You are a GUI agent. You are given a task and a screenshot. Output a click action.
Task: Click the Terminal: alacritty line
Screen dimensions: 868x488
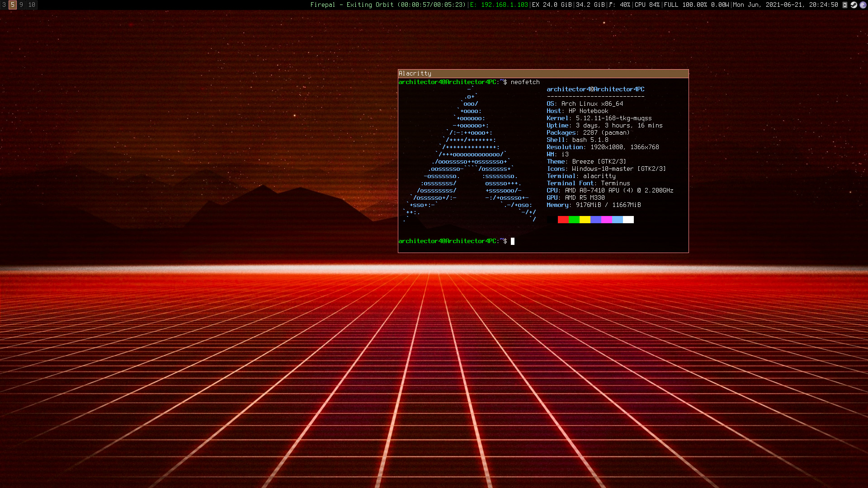tap(581, 176)
